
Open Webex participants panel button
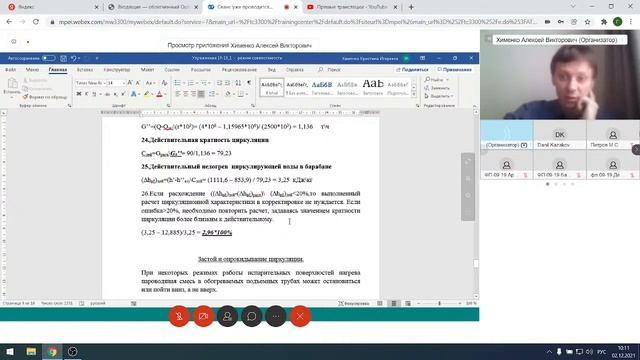click(x=227, y=316)
